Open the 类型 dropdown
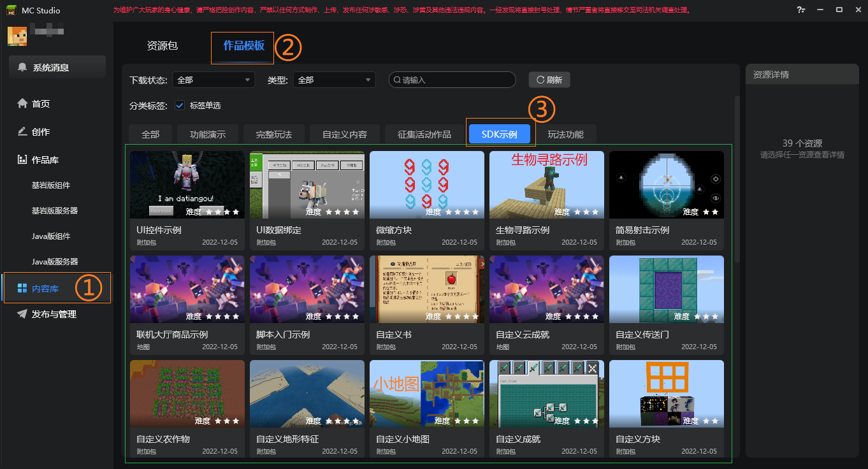This screenshot has width=868, height=469. (x=334, y=80)
